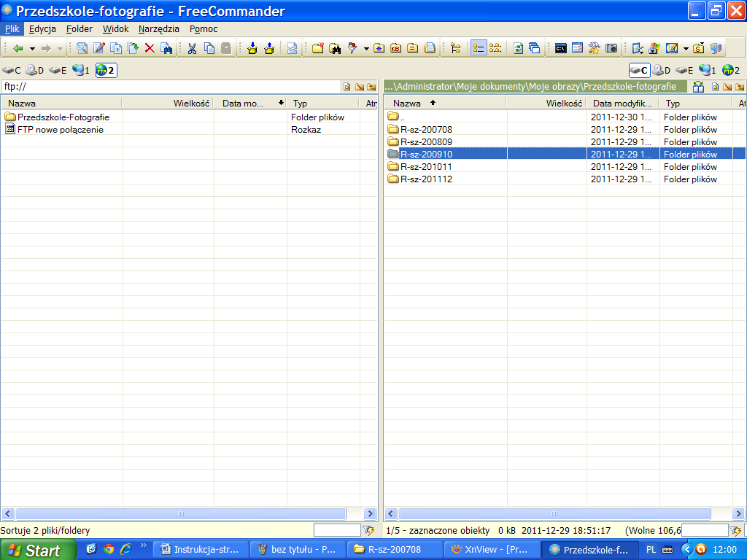747x560 pixels.
Task: Click the settings tools star icon
Action: pos(594,48)
